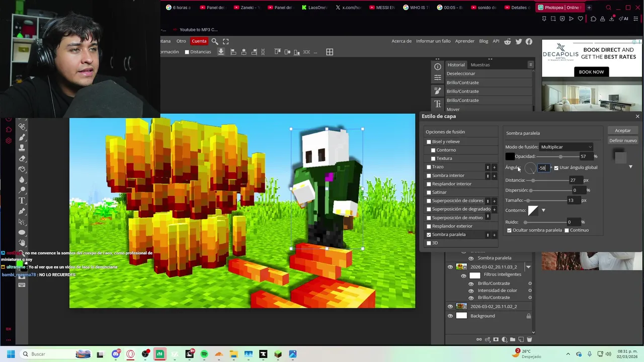Screen dimensions: 644x362
Task: Open the Properties sliders panel icon
Action: click(438, 78)
